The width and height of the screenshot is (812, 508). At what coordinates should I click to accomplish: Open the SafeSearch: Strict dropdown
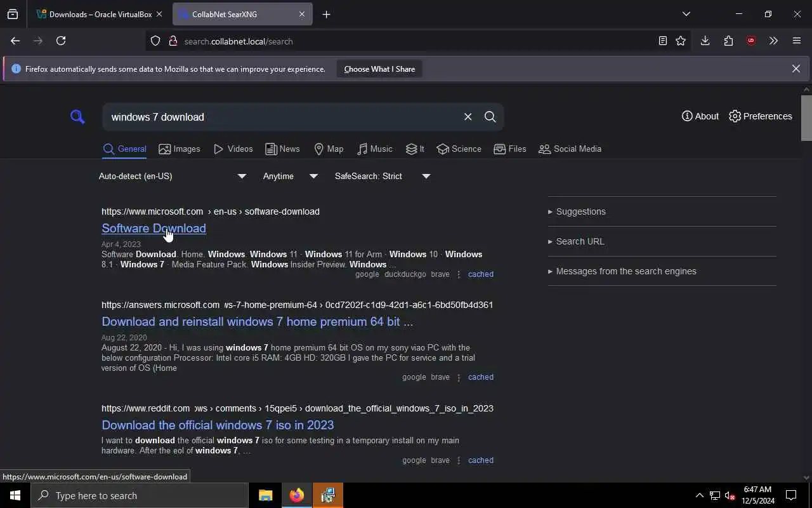pyautogui.click(x=383, y=176)
